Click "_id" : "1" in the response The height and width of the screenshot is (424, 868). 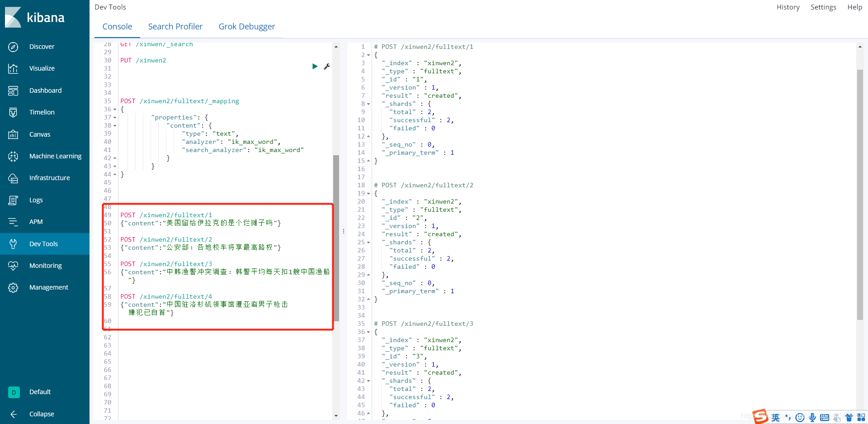[404, 80]
